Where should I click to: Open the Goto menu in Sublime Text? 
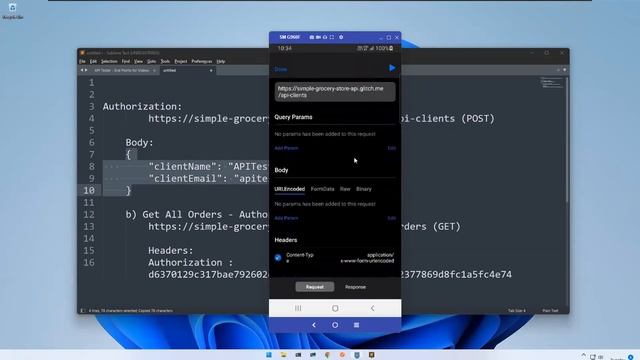coord(151,61)
